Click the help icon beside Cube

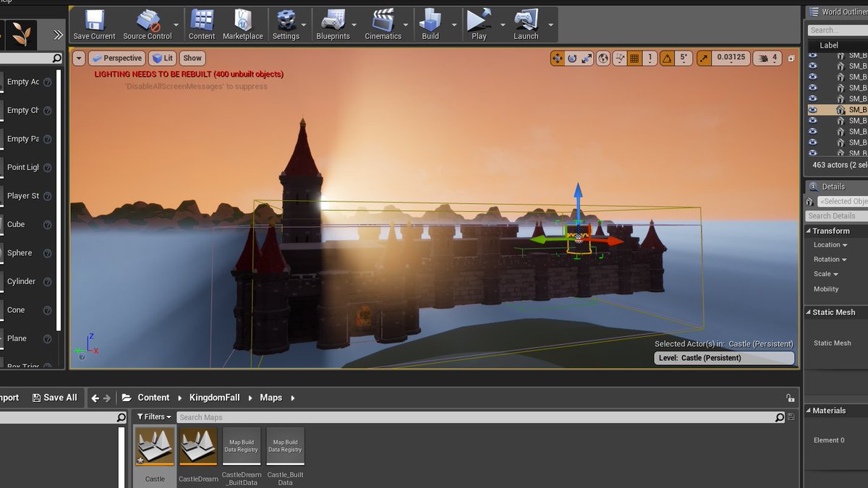[48, 225]
